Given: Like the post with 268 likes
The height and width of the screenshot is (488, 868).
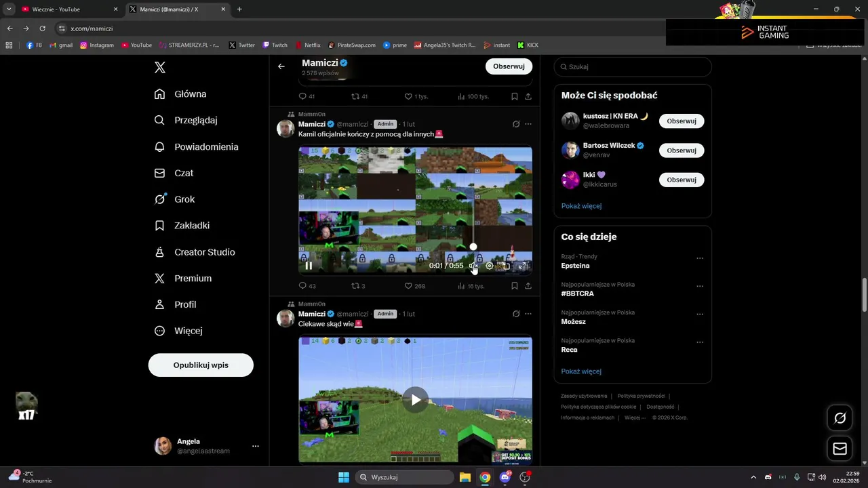Looking at the screenshot, I should (x=415, y=286).
